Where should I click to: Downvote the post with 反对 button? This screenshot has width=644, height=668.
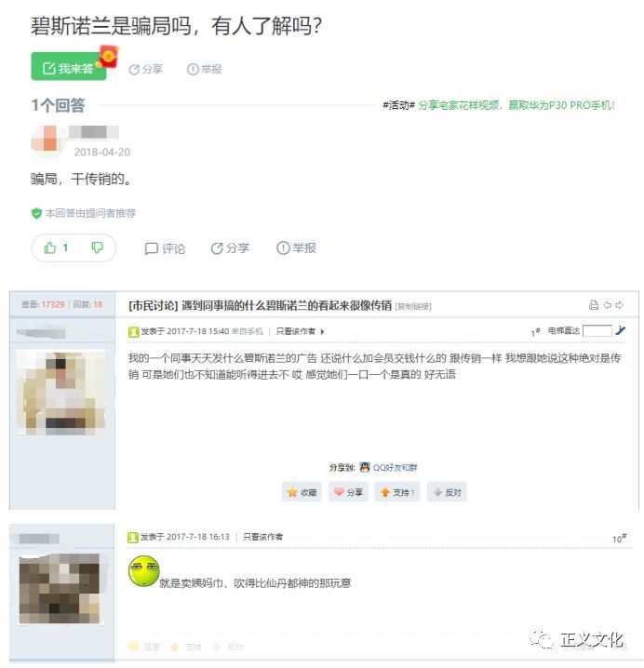coord(447,492)
